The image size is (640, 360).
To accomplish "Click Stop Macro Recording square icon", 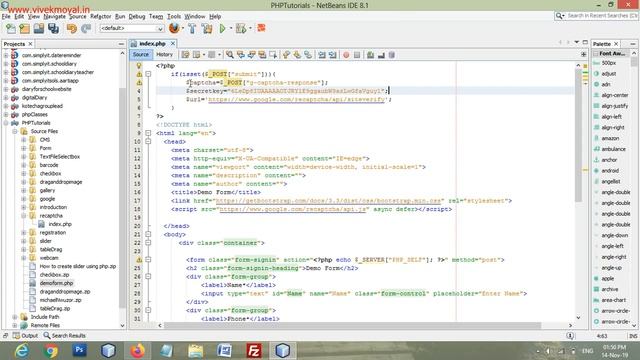I will [x=357, y=55].
